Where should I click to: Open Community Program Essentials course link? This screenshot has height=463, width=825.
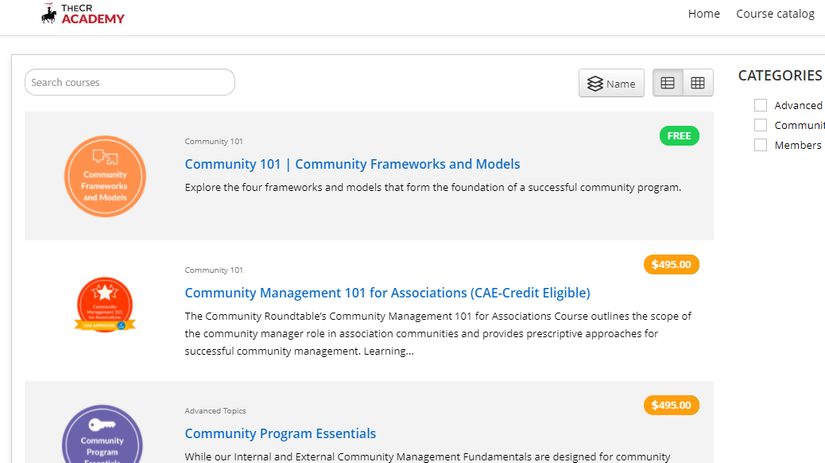280,434
